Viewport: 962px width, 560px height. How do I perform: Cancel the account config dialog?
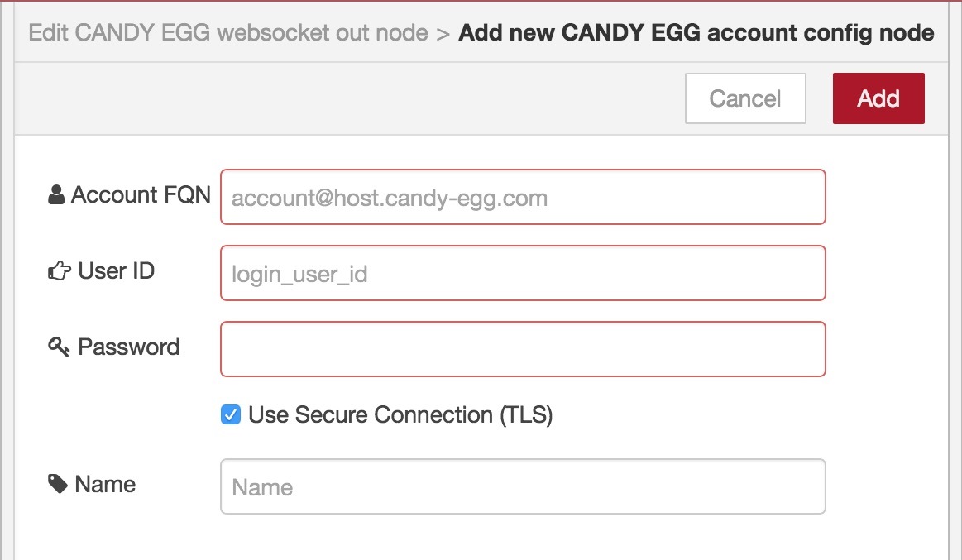pos(745,98)
